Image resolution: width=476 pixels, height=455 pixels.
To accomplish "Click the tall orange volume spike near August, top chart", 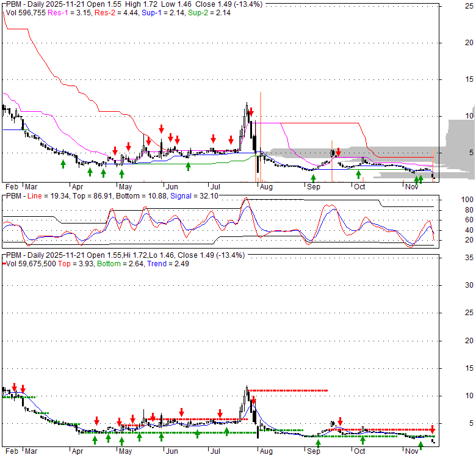I will pyautogui.click(x=261, y=137).
